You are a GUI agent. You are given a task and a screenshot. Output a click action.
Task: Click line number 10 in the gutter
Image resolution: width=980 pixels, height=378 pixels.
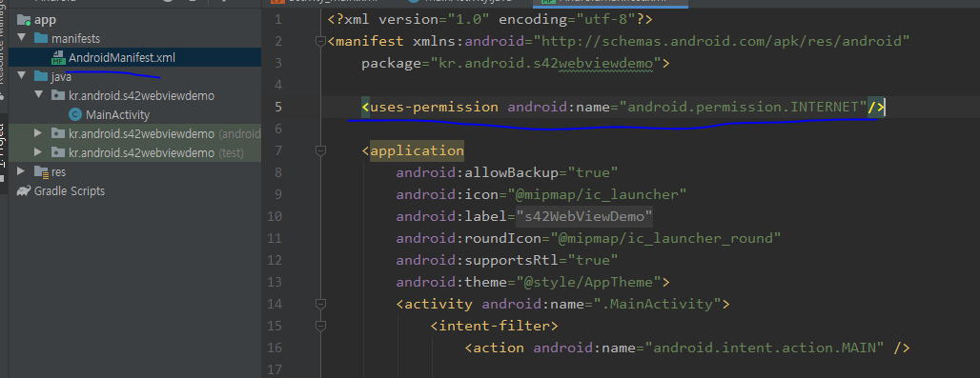tap(275, 216)
